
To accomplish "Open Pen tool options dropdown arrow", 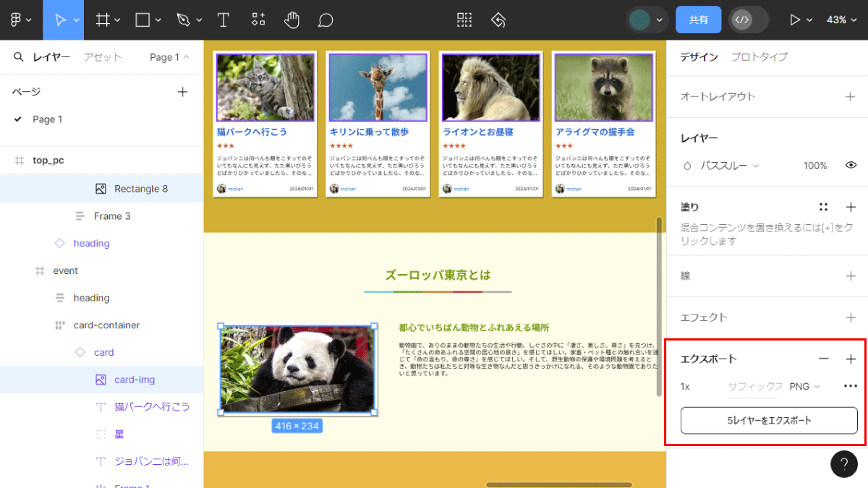I will click(x=198, y=20).
